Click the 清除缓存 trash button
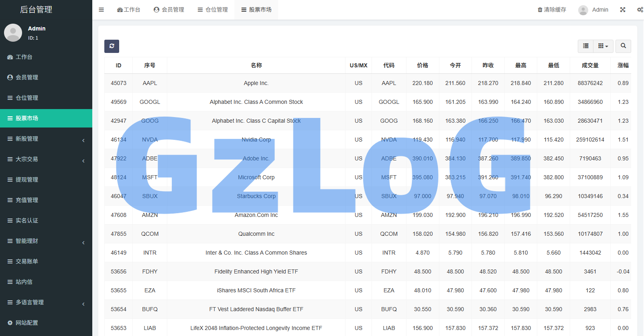This screenshot has height=336, width=644. click(552, 10)
